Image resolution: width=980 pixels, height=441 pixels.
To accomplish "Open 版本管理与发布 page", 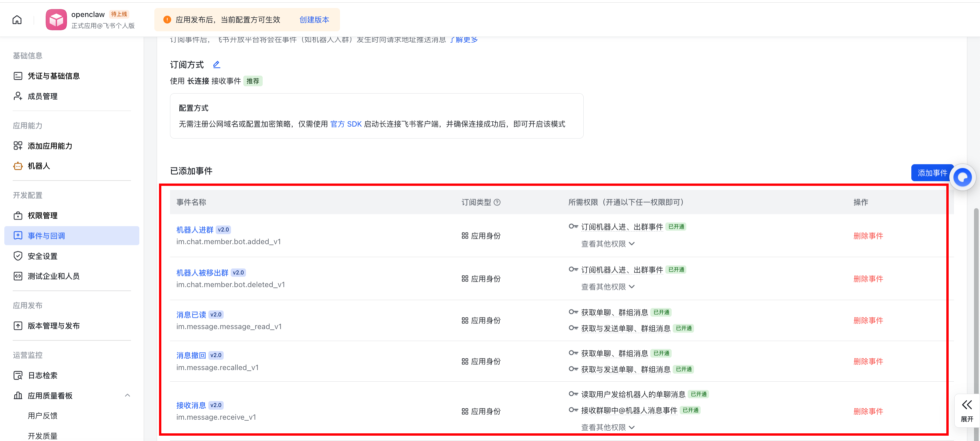I will pyautogui.click(x=72, y=326).
